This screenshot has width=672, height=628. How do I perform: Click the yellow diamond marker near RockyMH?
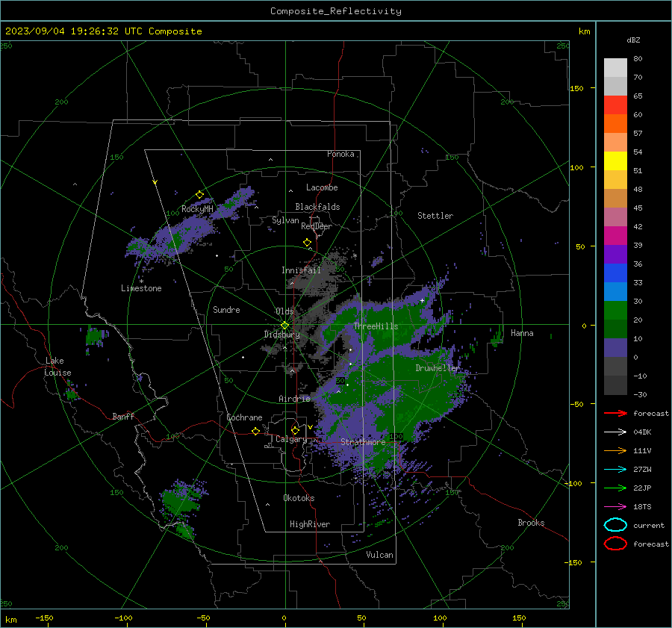pyautogui.click(x=199, y=195)
